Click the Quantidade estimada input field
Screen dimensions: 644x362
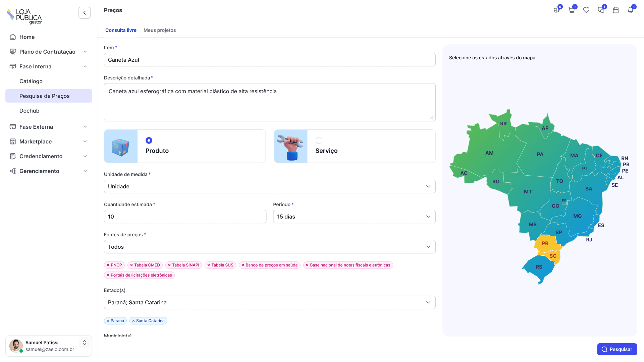(x=185, y=217)
